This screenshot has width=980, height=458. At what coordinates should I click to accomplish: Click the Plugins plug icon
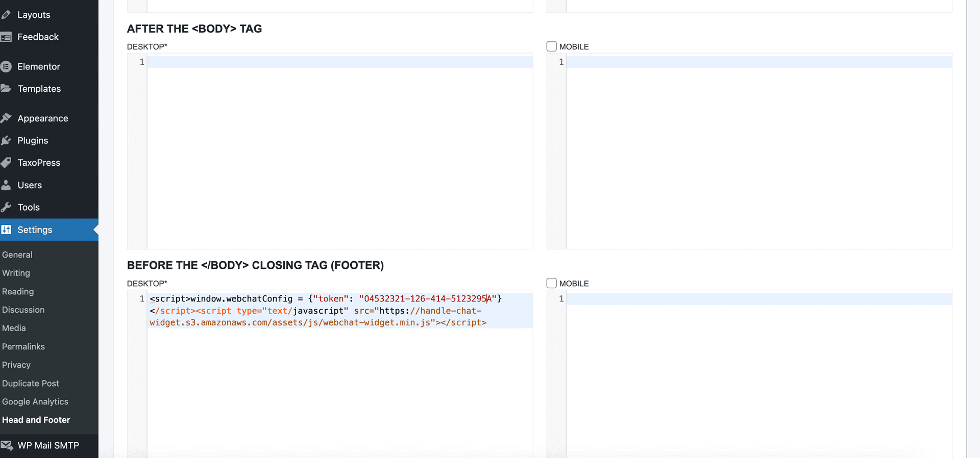pyautogui.click(x=6, y=140)
